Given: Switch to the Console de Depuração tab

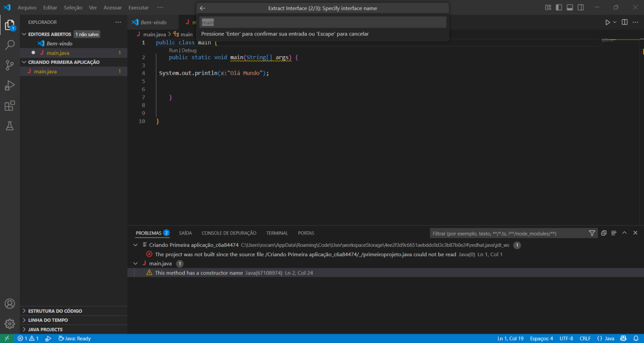Looking at the screenshot, I should tap(229, 233).
